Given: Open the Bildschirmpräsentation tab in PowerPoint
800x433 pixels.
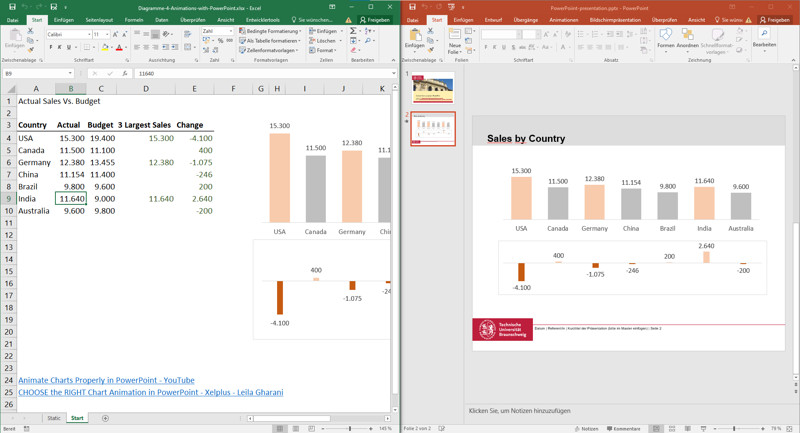Looking at the screenshot, I should click(615, 20).
